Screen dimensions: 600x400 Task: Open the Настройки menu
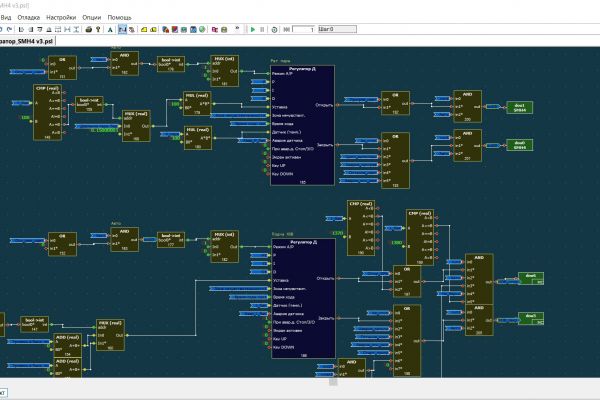[61, 17]
